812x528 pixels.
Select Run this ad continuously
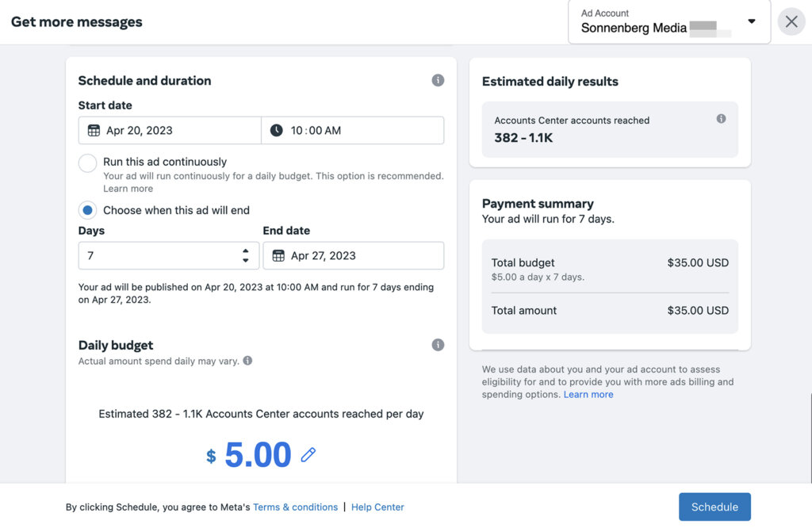click(87, 162)
